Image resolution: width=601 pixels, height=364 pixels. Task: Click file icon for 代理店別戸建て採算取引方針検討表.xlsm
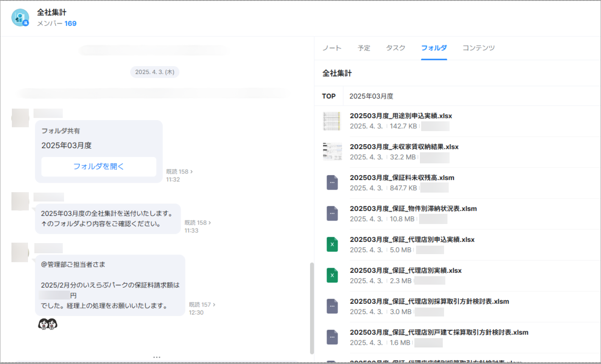click(332, 337)
